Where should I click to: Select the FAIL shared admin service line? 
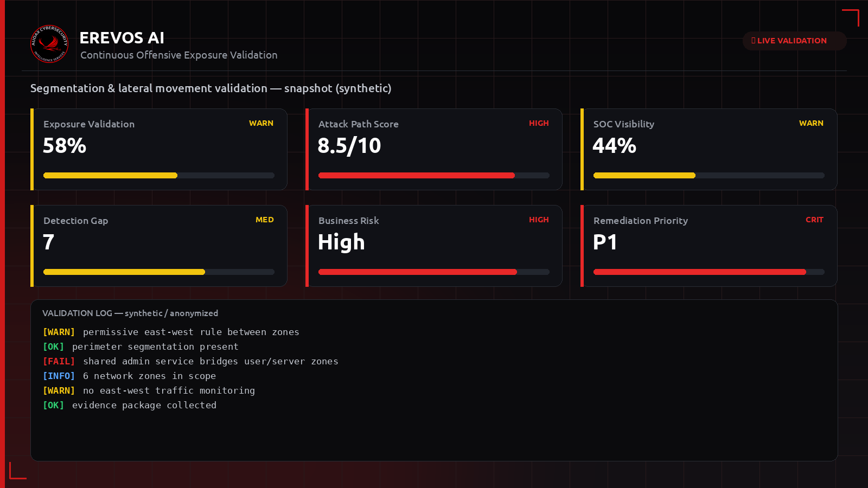[x=190, y=361]
